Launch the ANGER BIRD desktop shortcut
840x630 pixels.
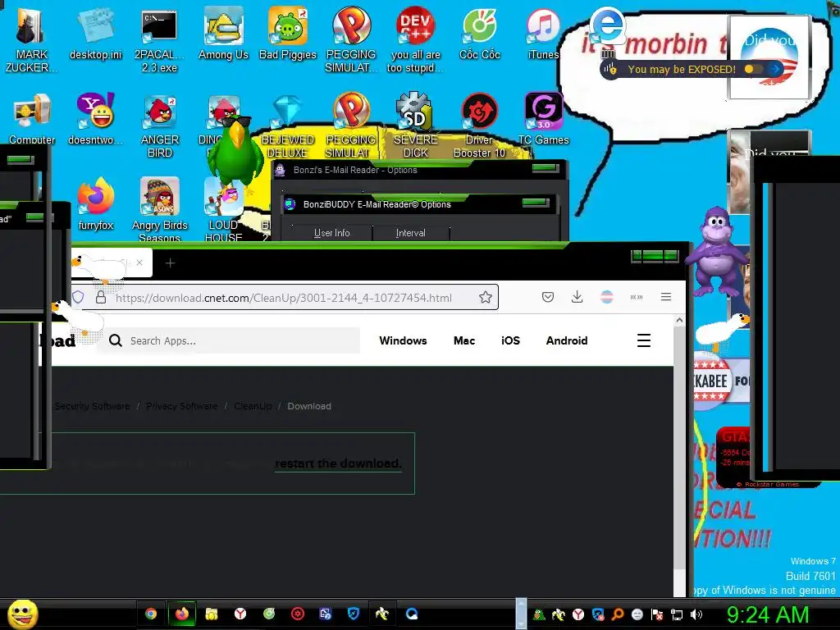tap(159, 126)
